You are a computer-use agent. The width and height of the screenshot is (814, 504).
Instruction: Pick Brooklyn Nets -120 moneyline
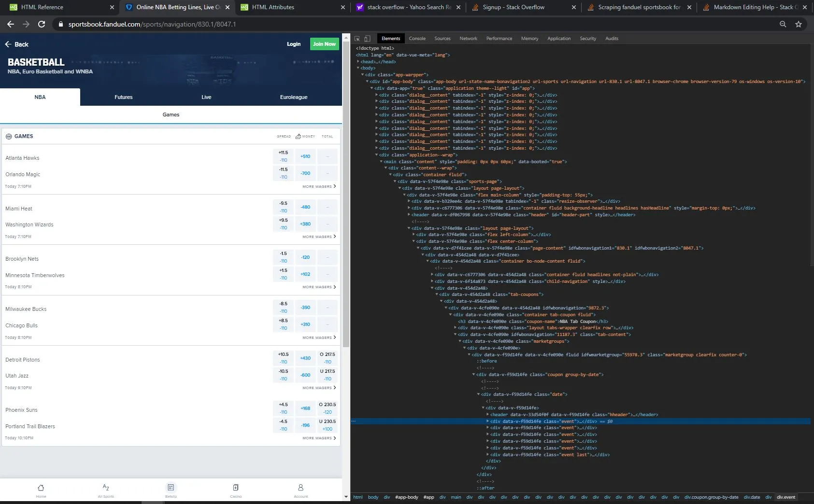coord(305,257)
